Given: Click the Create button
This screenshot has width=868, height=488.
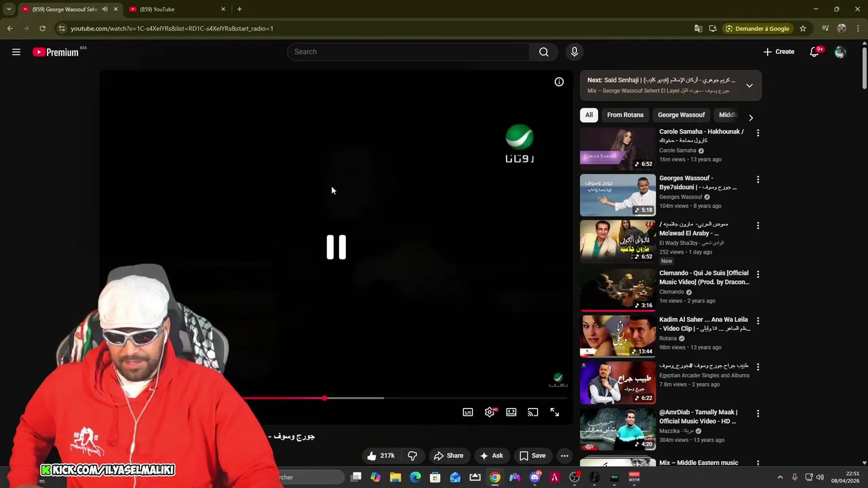Looking at the screenshot, I should [778, 52].
